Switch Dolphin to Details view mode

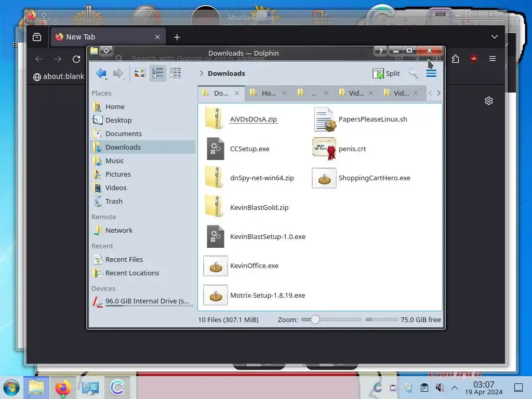[176, 73]
